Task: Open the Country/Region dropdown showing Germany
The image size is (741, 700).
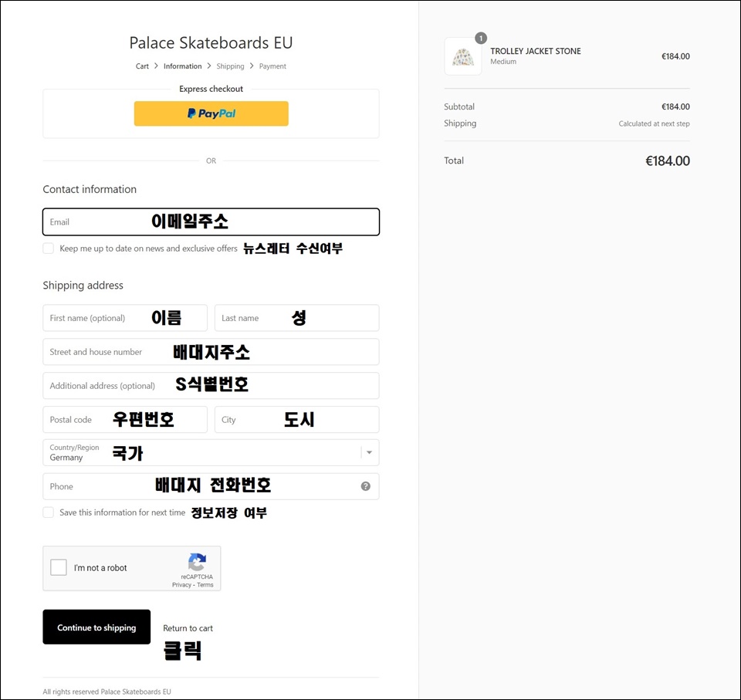Action: coord(211,453)
